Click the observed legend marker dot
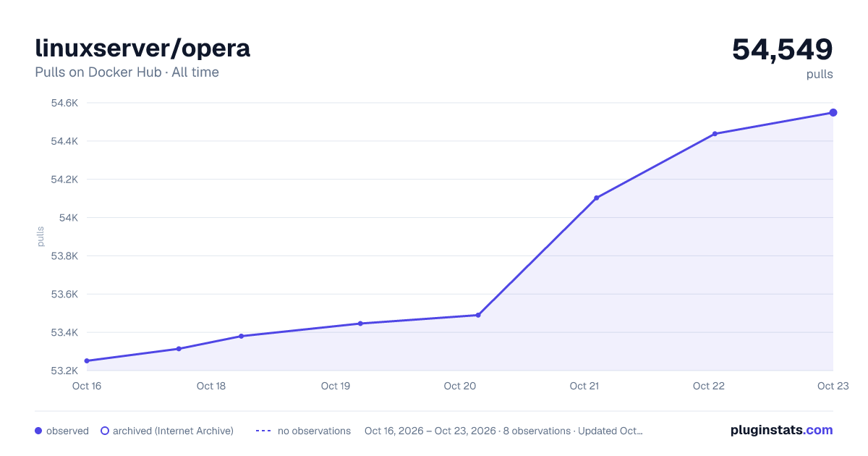 click(38, 431)
